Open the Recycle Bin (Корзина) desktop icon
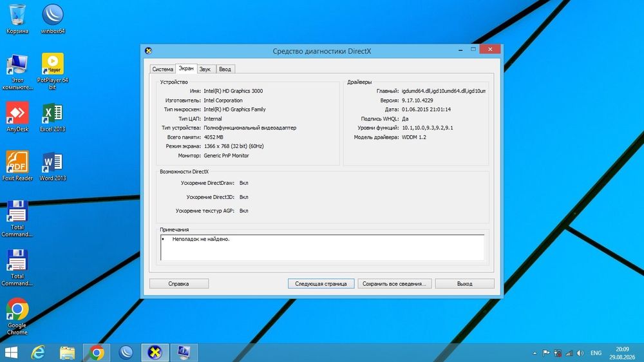 17,19
